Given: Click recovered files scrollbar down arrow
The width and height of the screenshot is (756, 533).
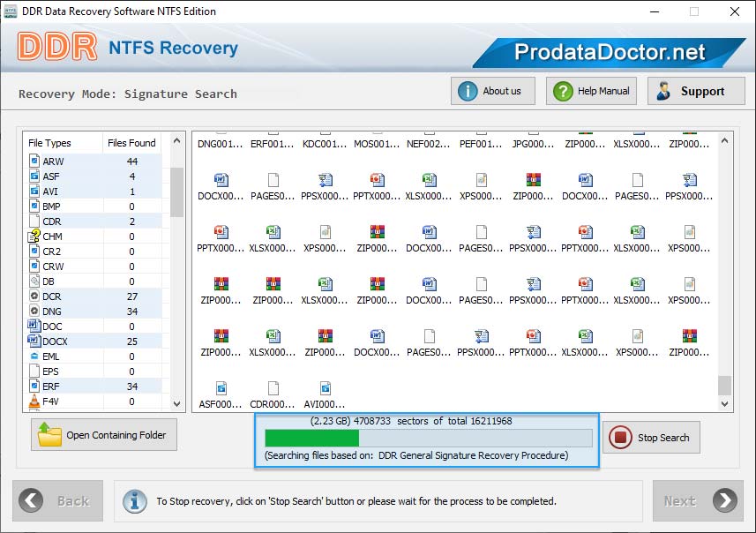Looking at the screenshot, I should coord(724,404).
